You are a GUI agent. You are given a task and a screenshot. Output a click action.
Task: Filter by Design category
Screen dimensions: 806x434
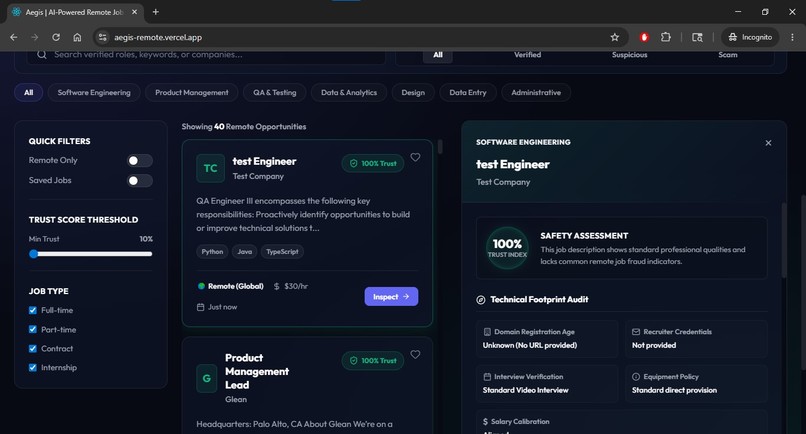pos(413,93)
